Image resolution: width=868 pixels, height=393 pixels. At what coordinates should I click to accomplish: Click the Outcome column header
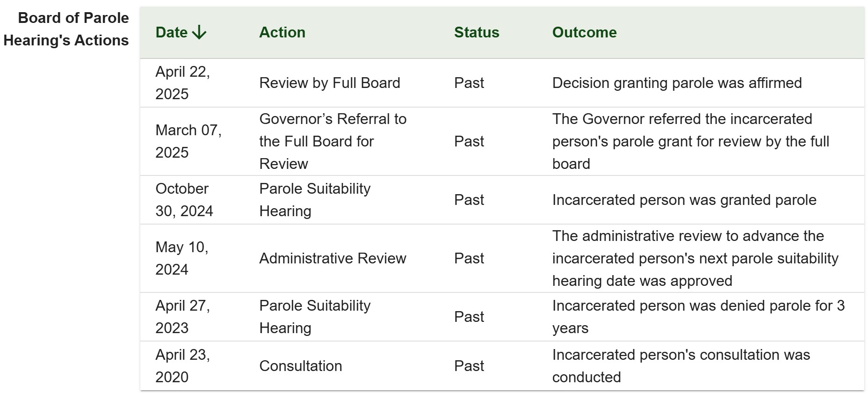click(x=584, y=33)
